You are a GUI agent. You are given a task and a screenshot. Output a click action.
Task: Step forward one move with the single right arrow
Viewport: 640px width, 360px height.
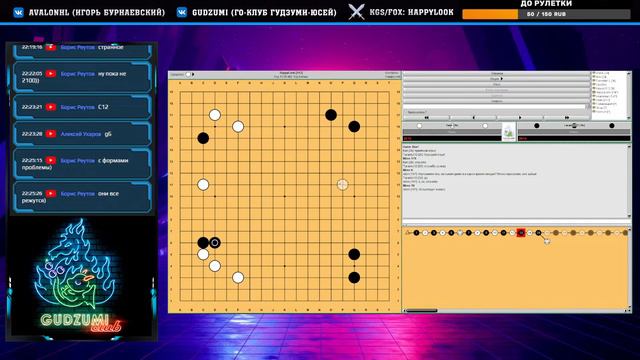point(520,118)
